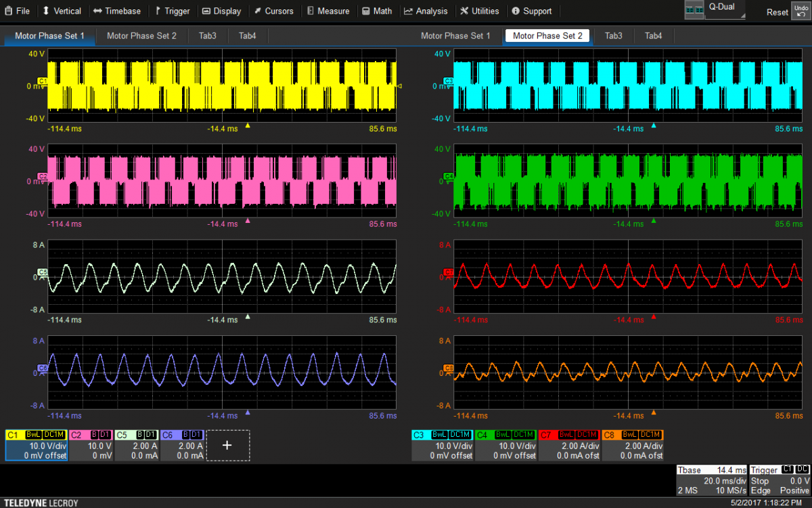The image size is (812, 508).
Task: Click the C1 yellow waveform trace
Action: [222, 86]
